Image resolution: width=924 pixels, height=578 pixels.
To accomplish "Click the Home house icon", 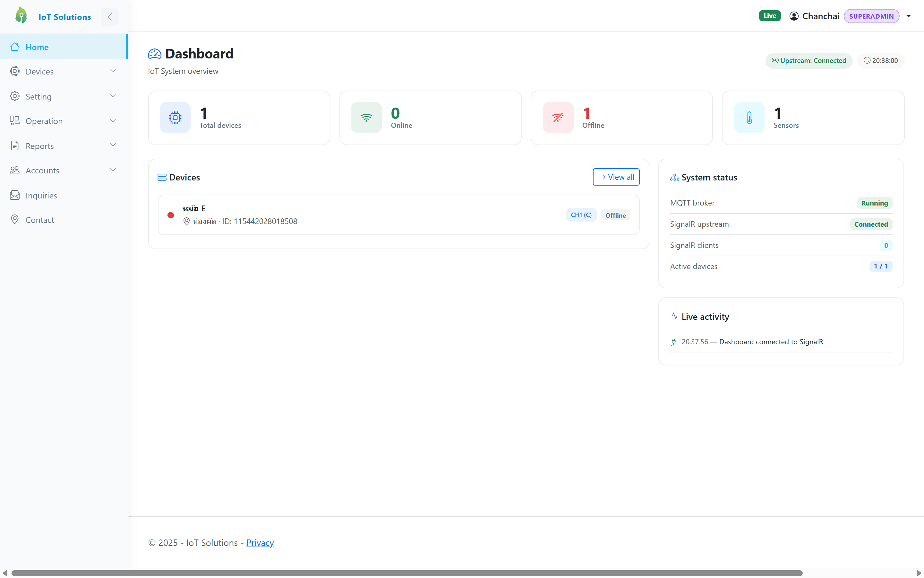I will tap(15, 47).
